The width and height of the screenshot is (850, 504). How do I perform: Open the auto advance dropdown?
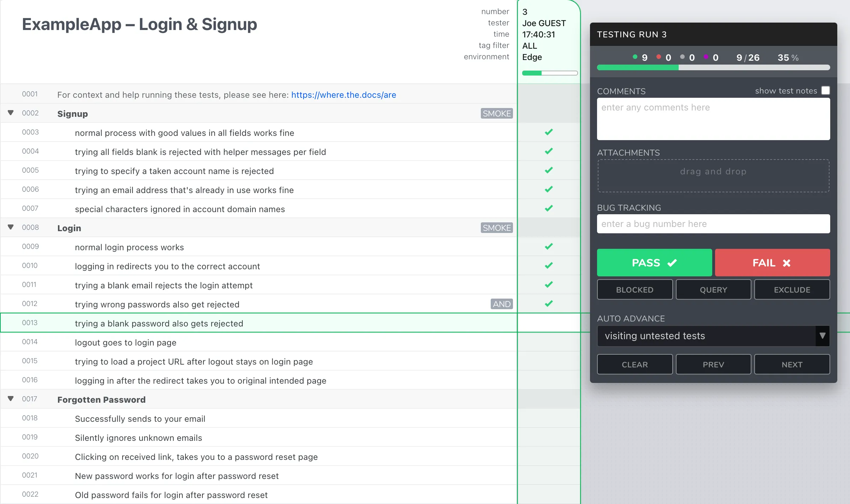click(713, 336)
